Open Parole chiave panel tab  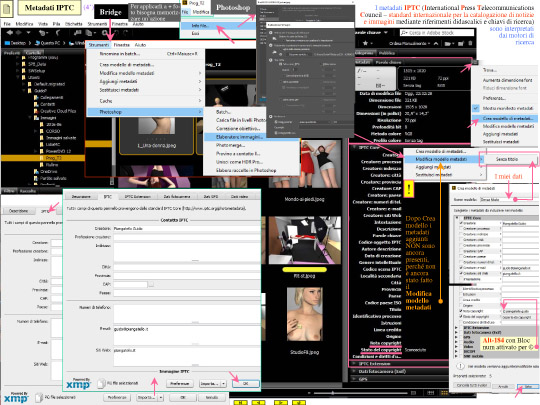click(x=388, y=62)
